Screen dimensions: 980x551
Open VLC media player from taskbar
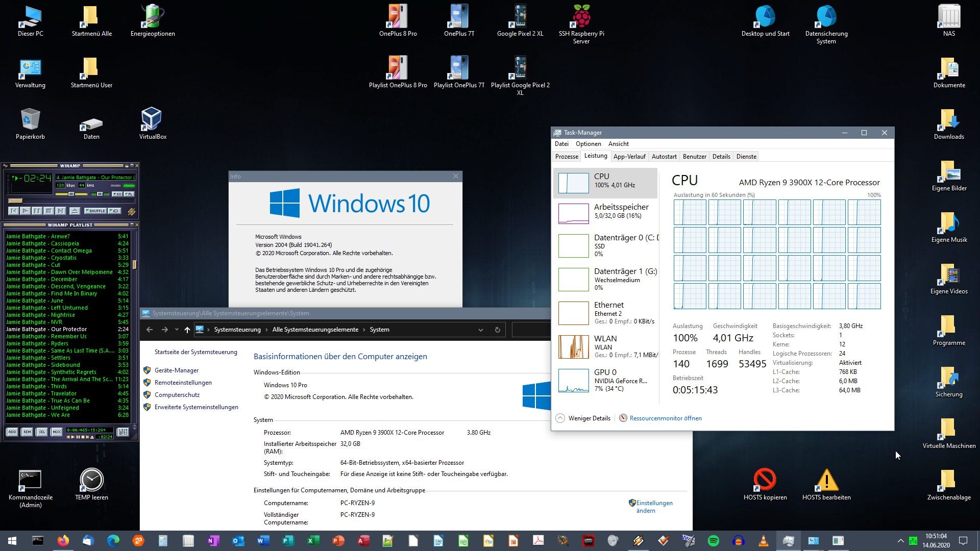point(763,541)
